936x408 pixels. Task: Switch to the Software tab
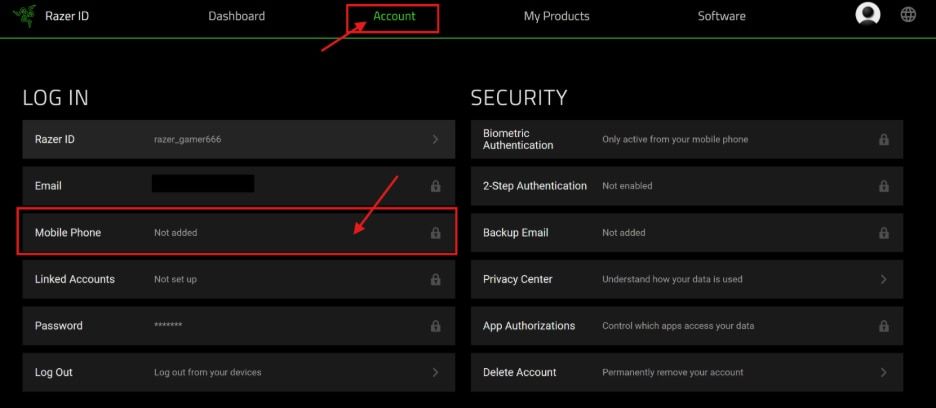(x=721, y=16)
